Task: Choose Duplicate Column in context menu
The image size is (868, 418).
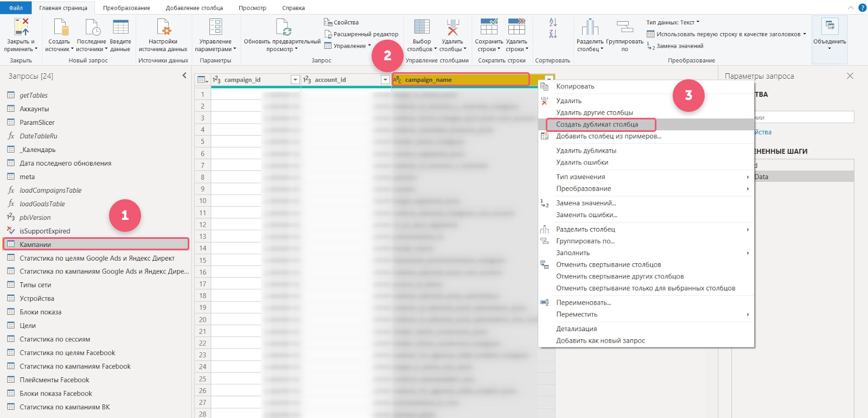Action: tap(597, 124)
